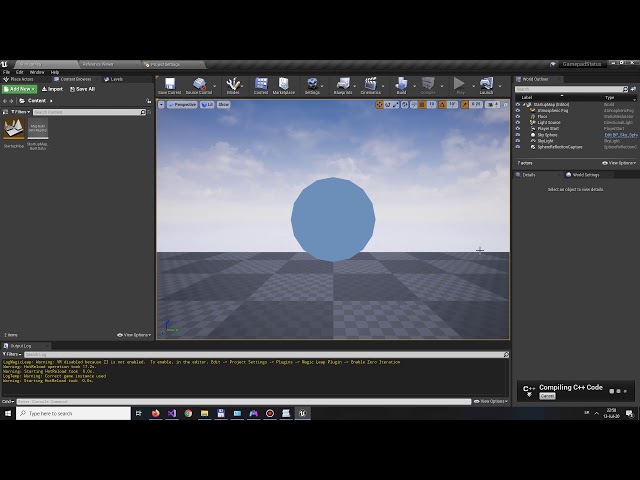The width and height of the screenshot is (640, 480).
Task: Open the Blueprints toolbar icon
Action: coord(342,86)
